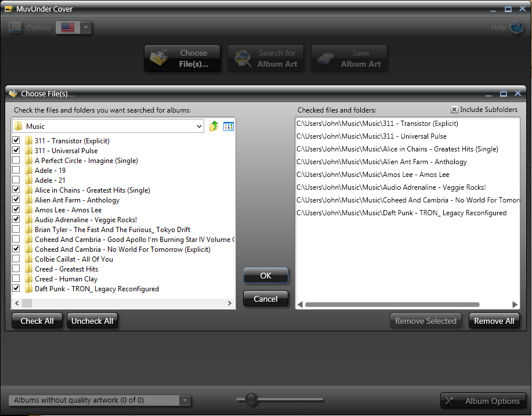
Task: Click the folder view grid icon
Action: (229, 126)
